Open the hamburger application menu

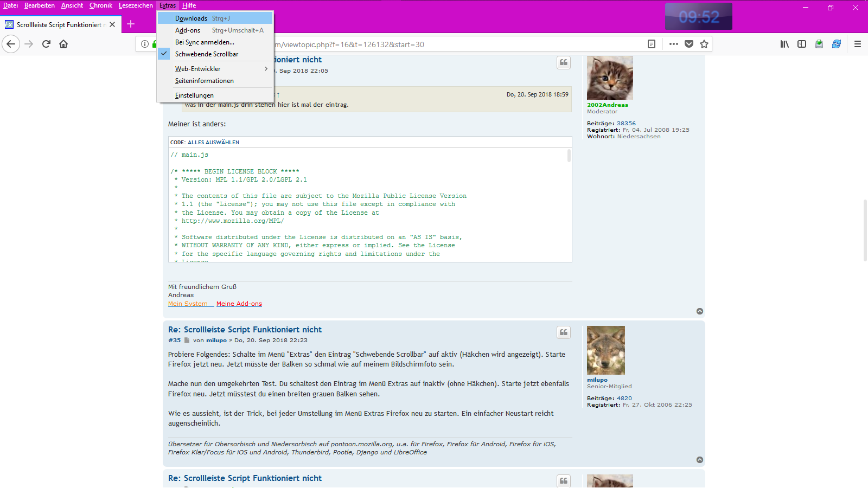[858, 44]
